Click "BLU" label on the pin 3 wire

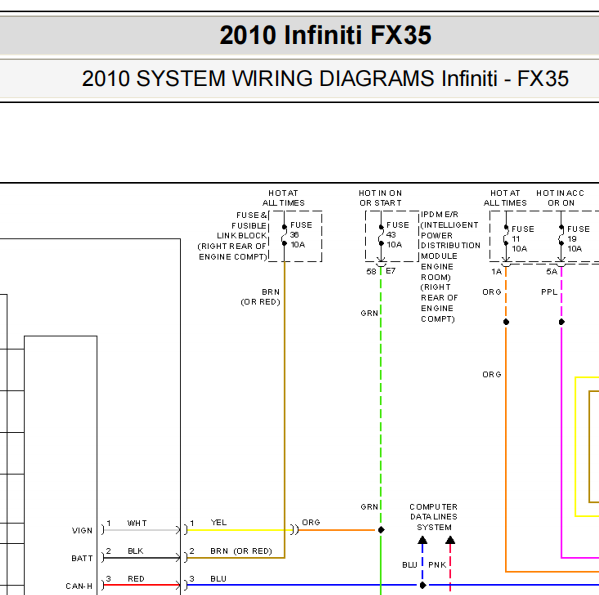219,579
